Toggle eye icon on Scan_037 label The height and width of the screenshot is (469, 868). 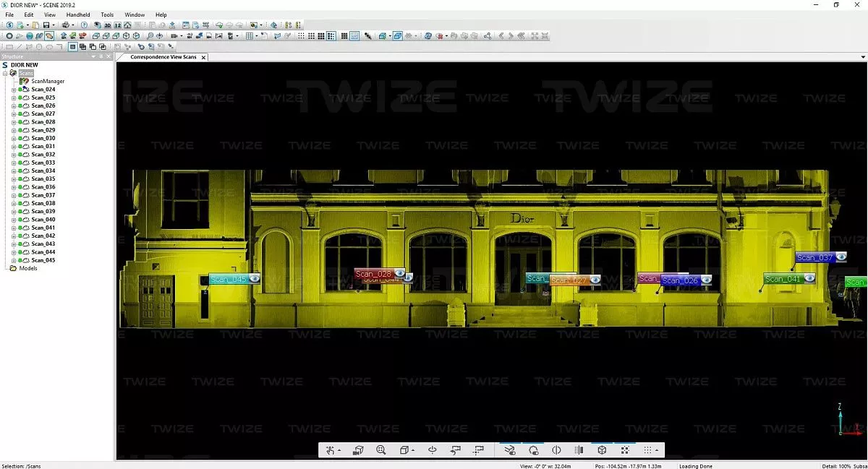(841, 257)
